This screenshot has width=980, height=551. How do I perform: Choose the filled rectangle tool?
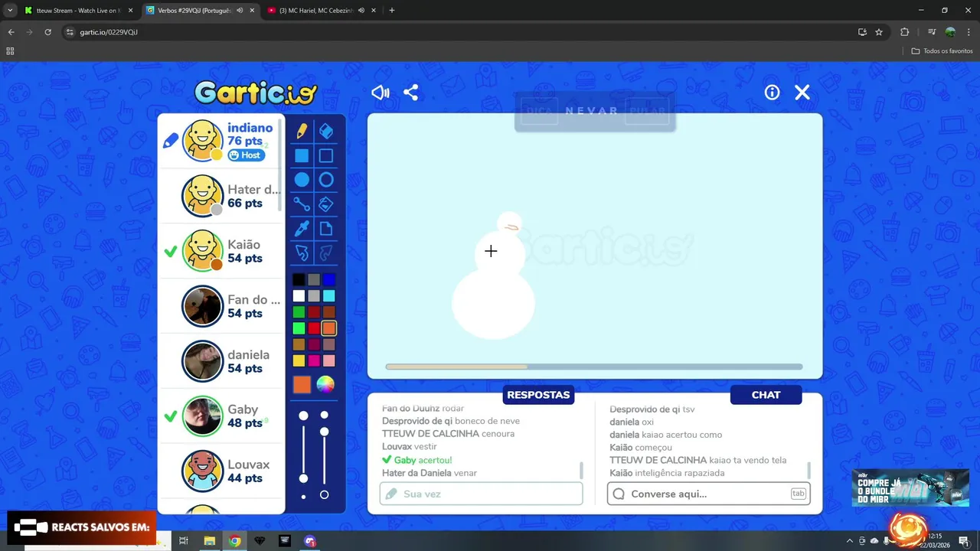click(x=302, y=155)
